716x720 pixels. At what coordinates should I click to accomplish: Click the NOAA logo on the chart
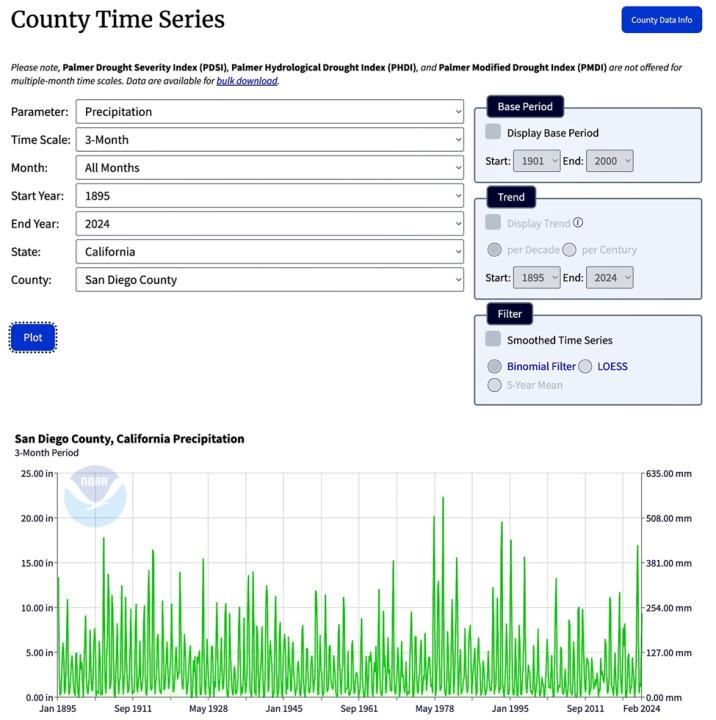coord(95,496)
